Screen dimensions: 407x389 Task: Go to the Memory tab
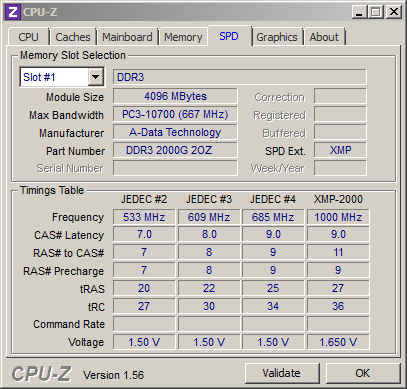click(x=183, y=37)
